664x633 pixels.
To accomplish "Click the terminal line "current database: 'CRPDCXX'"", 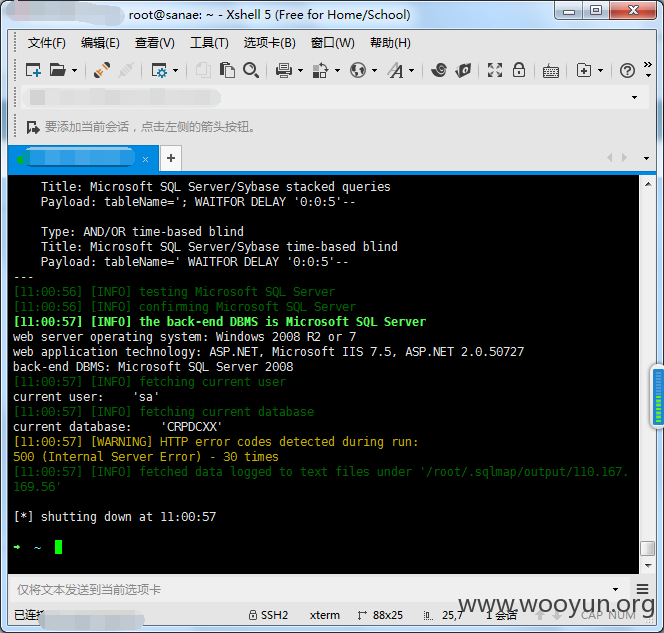I will 117,427.
